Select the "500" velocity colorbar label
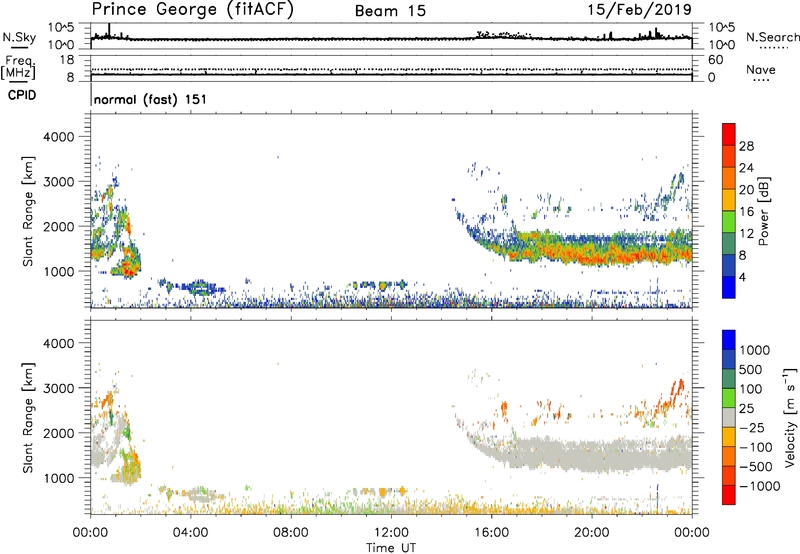The width and height of the screenshot is (800, 554). point(751,370)
